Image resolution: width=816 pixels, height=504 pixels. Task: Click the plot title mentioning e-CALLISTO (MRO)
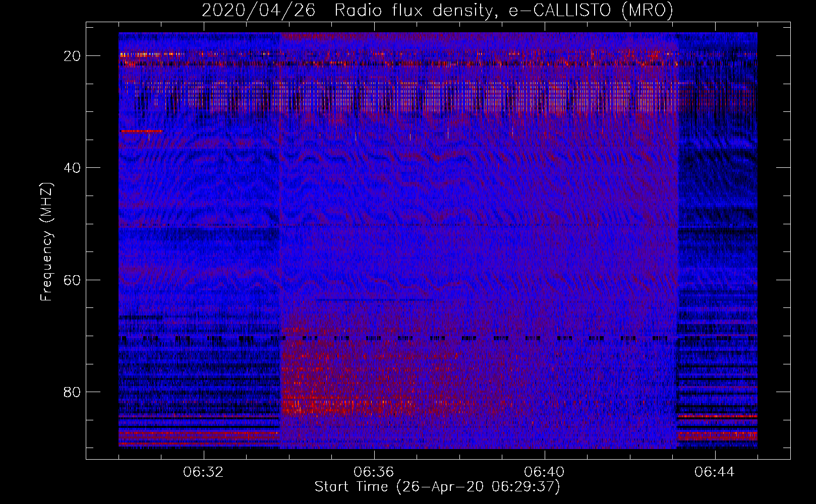coord(437,10)
